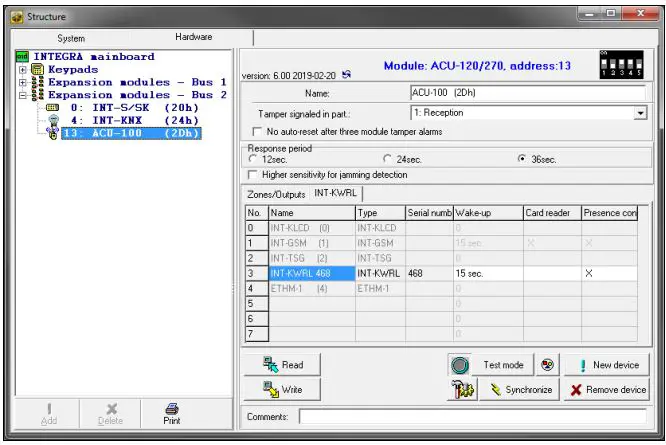Enable No auto-reset after three tamper alarms
This screenshot has height=445, width=666.
257,132
